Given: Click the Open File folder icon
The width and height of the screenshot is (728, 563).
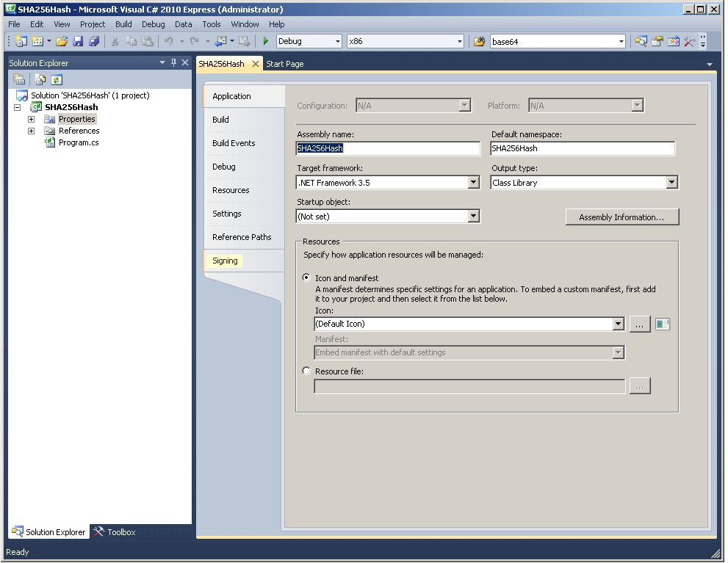Looking at the screenshot, I should 62,42.
